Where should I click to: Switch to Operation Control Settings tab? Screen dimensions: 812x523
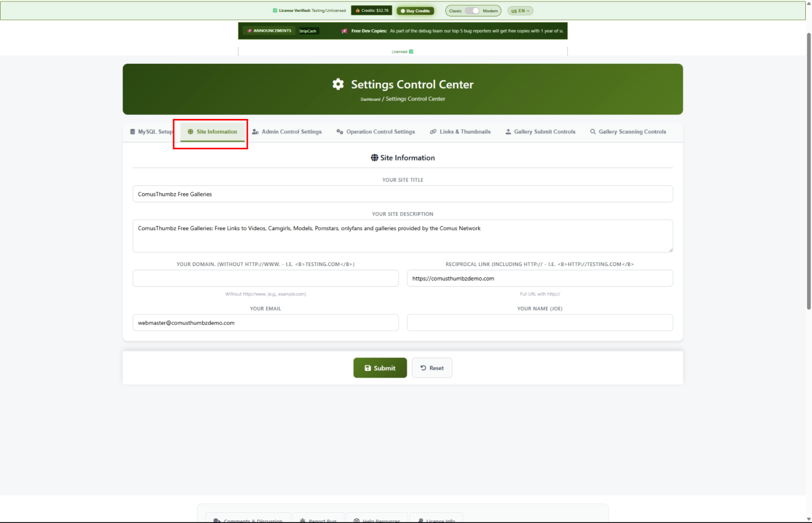coord(376,132)
